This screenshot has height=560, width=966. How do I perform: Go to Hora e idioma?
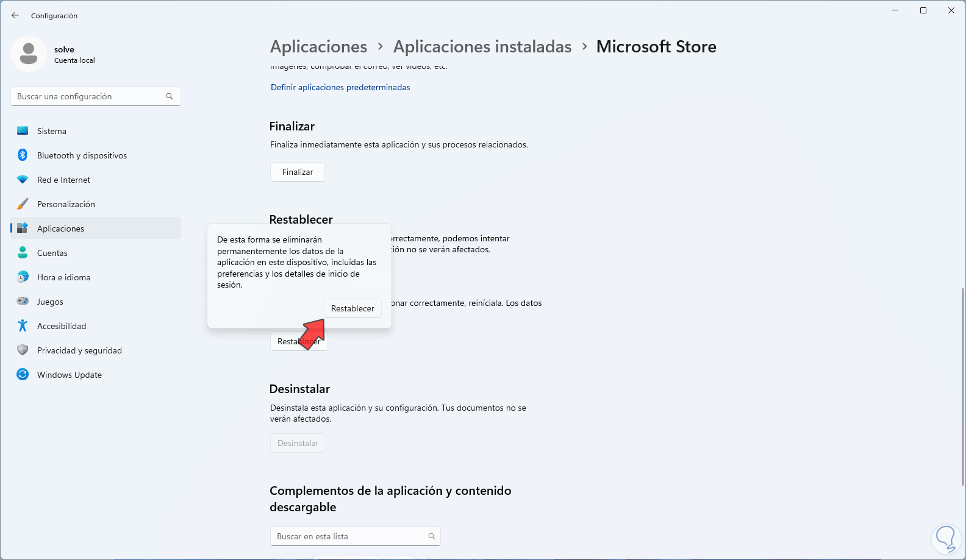pyautogui.click(x=96, y=277)
